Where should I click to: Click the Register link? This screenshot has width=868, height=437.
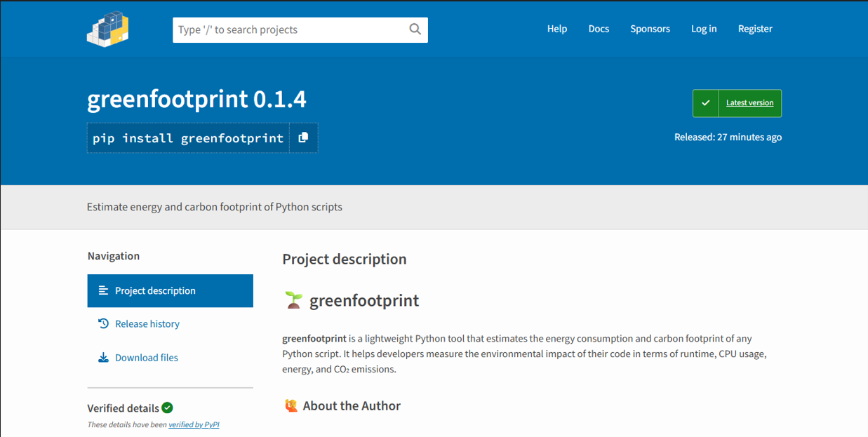[755, 29]
